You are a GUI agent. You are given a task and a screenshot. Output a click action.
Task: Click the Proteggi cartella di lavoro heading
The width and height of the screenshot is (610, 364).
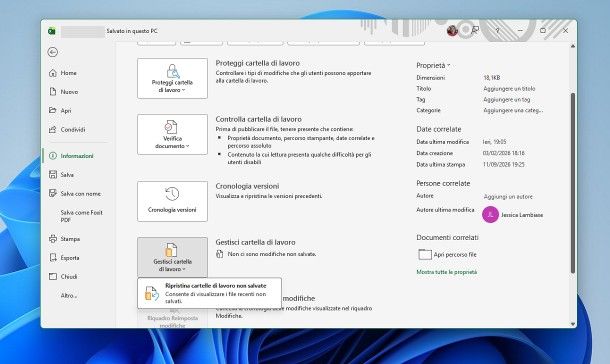(x=258, y=63)
